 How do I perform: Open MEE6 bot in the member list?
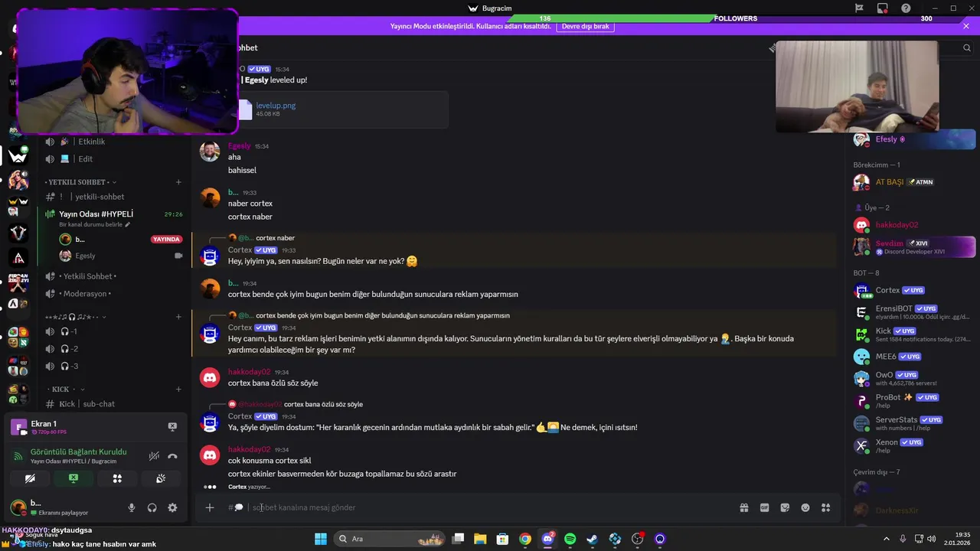tap(913, 357)
